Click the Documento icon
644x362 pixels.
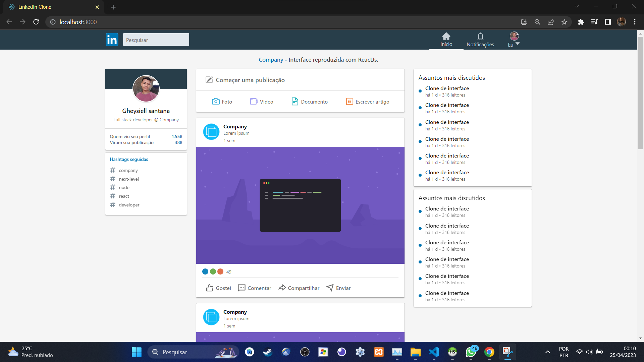(295, 102)
